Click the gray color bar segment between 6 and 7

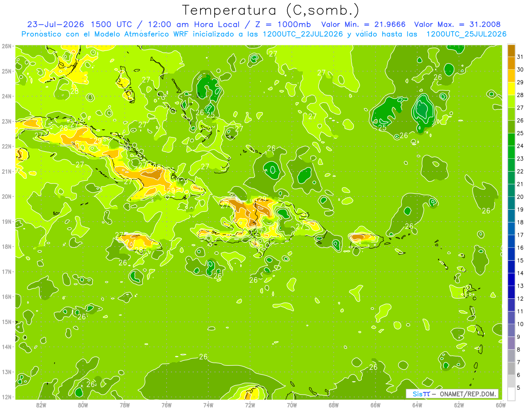tap(511, 368)
